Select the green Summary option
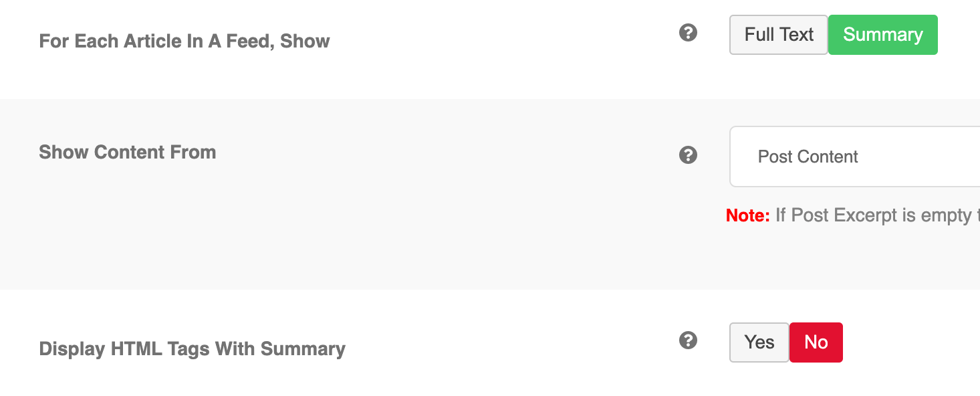Screen dimensions: 980x396 883,35
